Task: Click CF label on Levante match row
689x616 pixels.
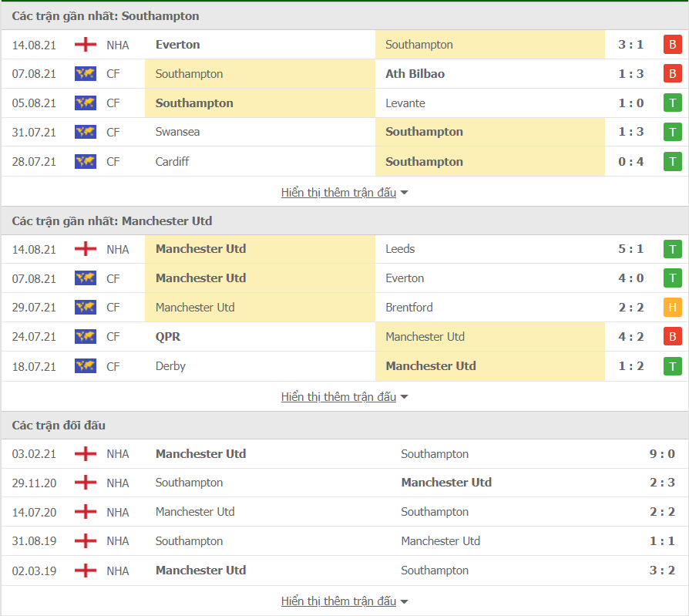Action: click(113, 103)
